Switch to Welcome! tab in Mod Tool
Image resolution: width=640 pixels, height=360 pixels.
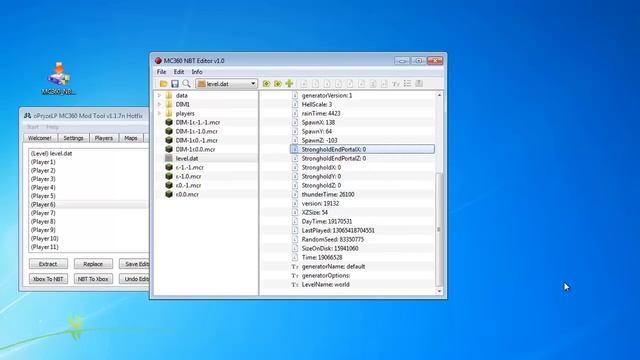coord(40,138)
